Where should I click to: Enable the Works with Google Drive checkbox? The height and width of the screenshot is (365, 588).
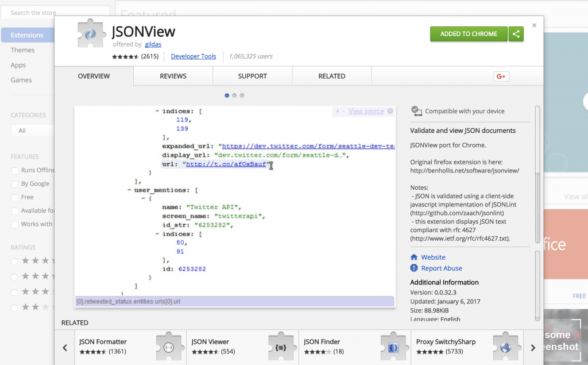point(15,225)
